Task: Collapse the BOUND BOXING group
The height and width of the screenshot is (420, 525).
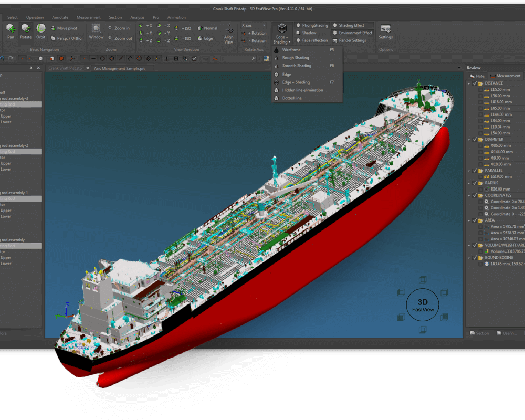Action: 469,258
